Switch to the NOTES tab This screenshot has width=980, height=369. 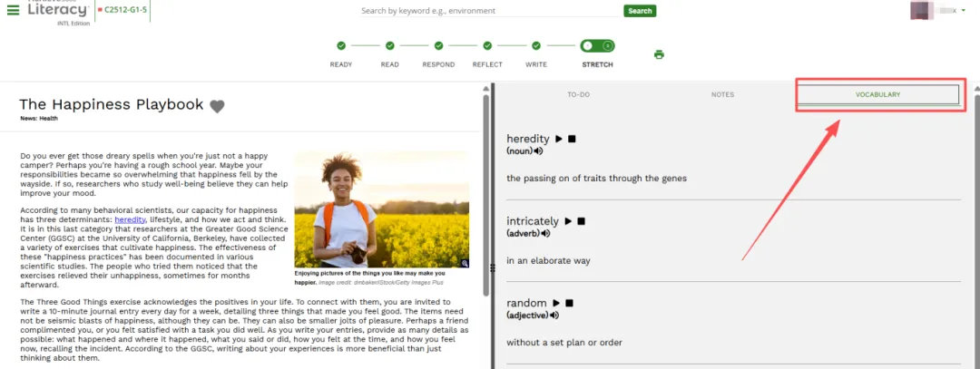tap(722, 95)
